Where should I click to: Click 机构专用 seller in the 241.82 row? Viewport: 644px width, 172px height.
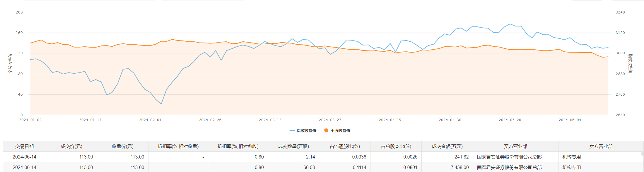(572, 157)
